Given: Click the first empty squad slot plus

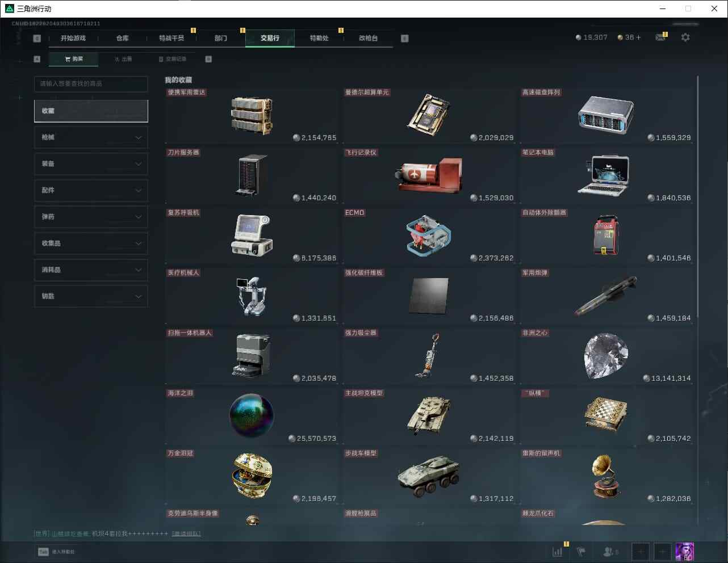Looking at the screenshot, I should pos(641,552).
